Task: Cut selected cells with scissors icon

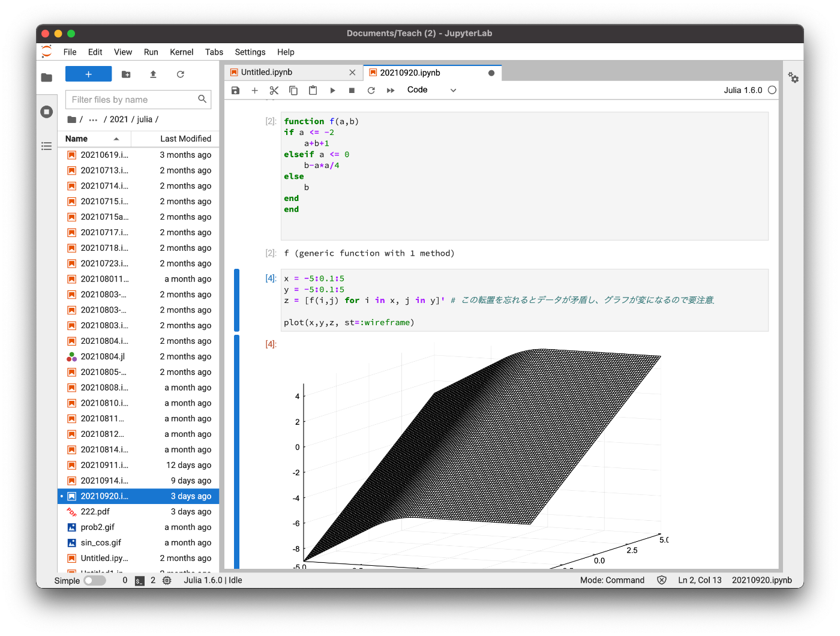Action: (274, 90)
